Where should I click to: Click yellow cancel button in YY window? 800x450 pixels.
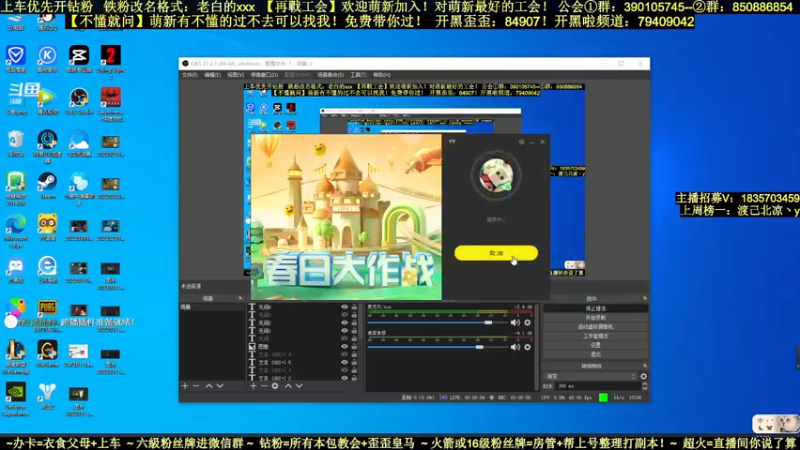tap(496, 253)
